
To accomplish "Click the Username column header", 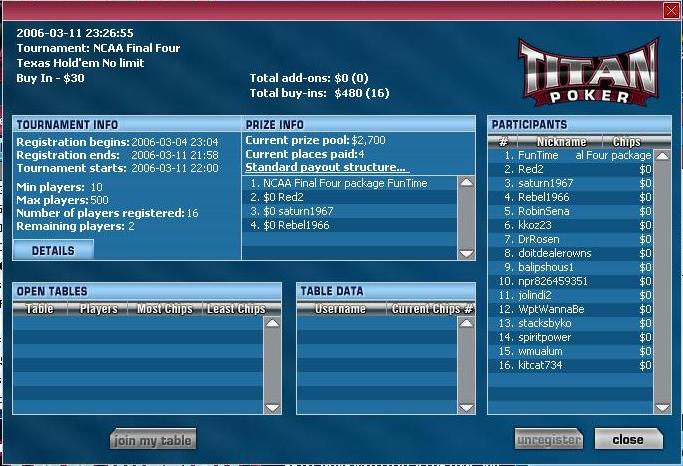I will (341, 309).
